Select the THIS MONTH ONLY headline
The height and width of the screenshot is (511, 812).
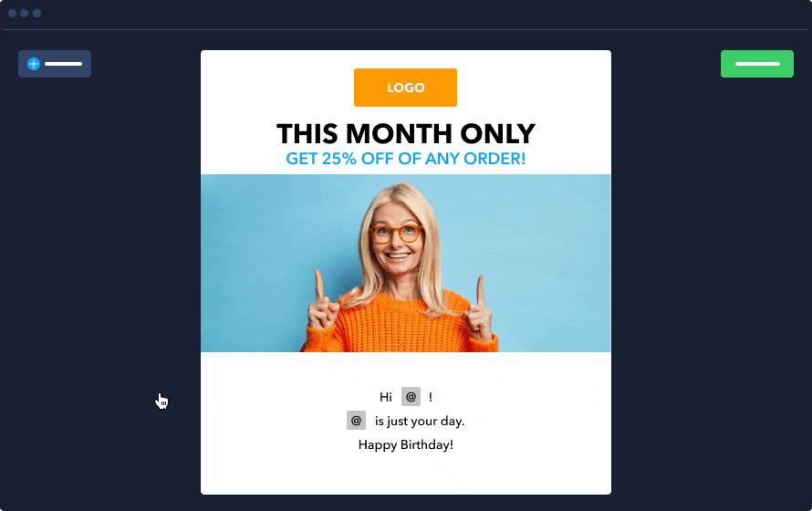pyautogui.click(x=405, y=133)
